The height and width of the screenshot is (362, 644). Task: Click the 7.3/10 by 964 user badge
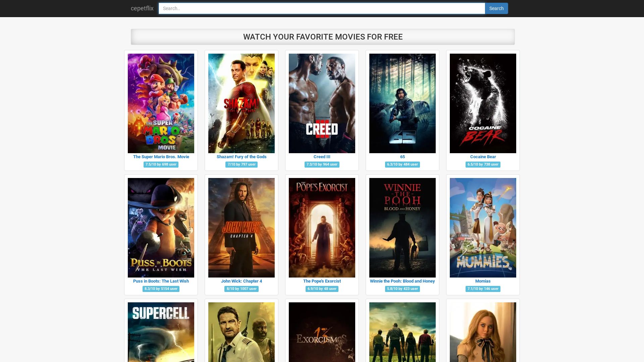tap(322, 165)
